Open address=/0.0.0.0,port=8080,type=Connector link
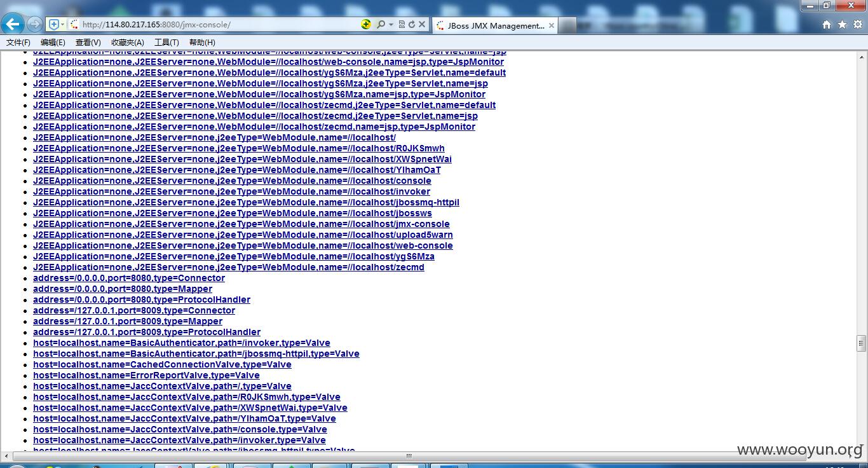This screenshot has width=868, height=468. coord(129,278)
